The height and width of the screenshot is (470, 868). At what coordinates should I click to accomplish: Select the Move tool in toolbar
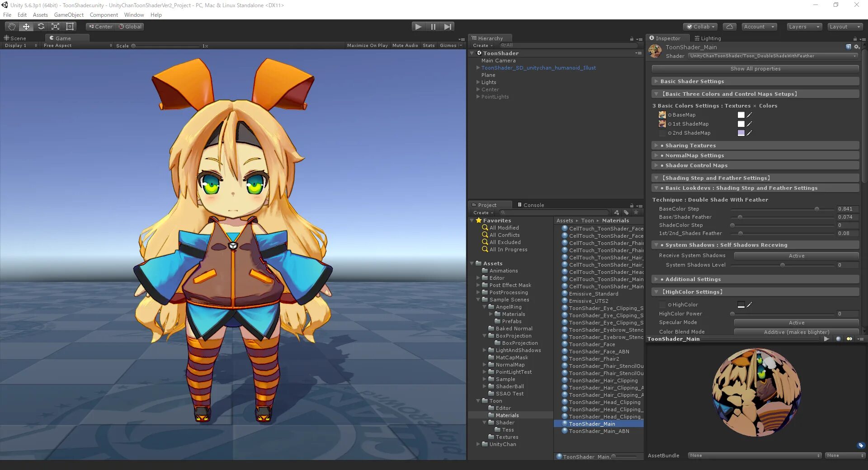26,27
